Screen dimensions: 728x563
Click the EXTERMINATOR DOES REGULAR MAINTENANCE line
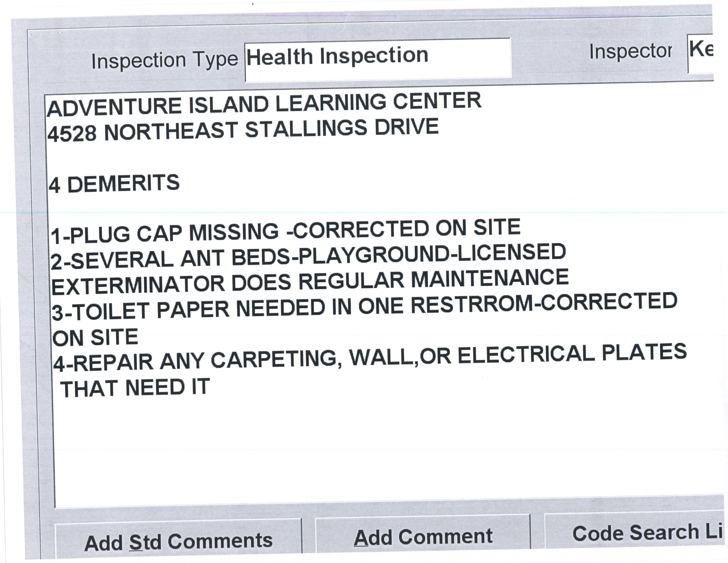coord(310,282)
